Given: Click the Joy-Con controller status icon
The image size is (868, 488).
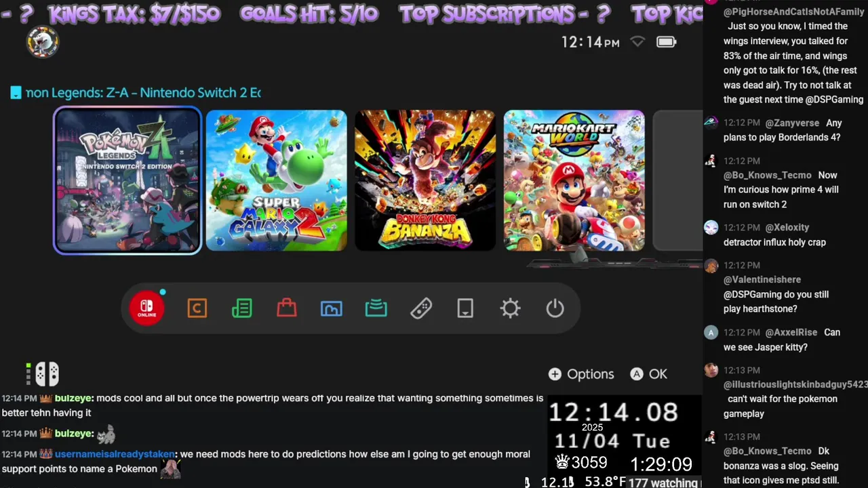Looking at the screenshot, I should click(46, 373).
